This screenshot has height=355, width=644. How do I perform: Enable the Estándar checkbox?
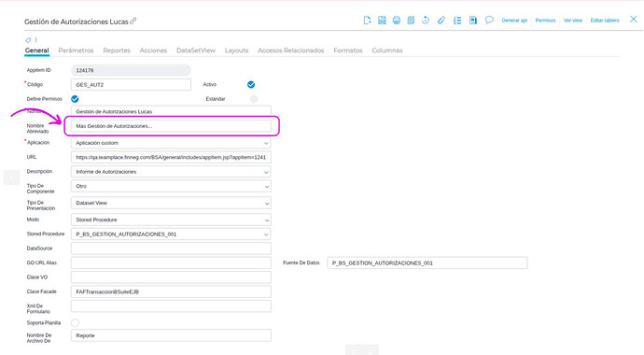click(x=254, y=99)
